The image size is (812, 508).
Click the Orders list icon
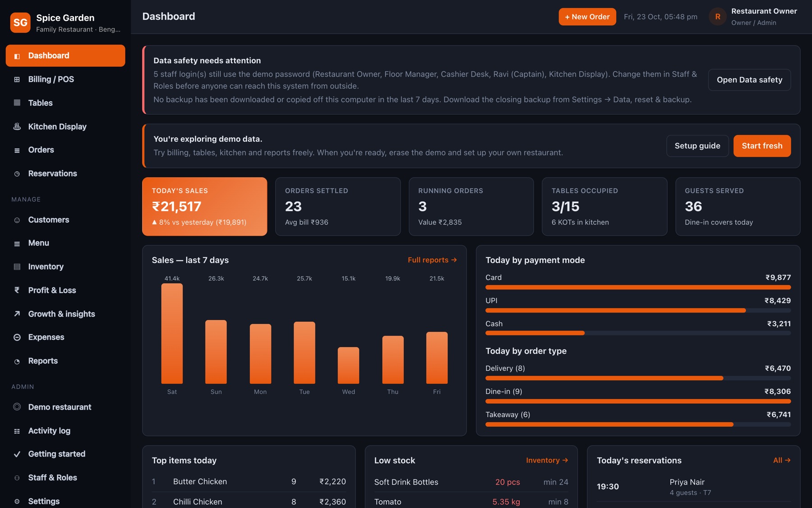coord(17,150)
